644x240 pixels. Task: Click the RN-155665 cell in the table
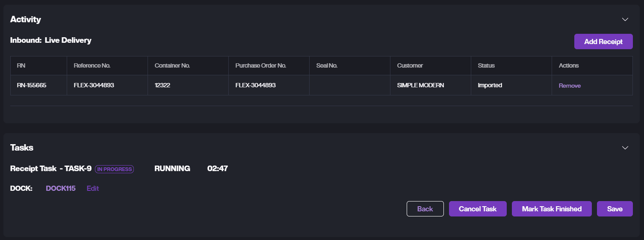tap(32, 85)
